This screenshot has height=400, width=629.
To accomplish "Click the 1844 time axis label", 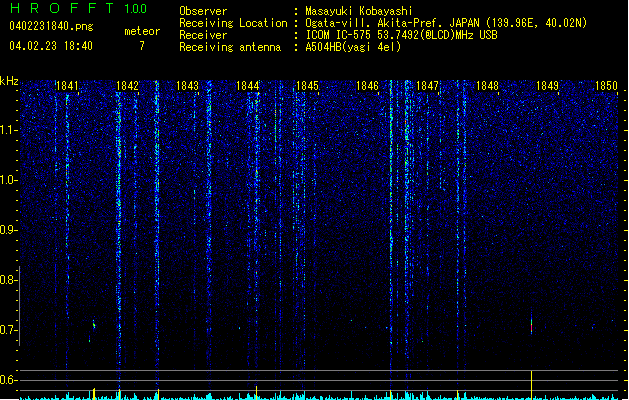I will 248,86.
